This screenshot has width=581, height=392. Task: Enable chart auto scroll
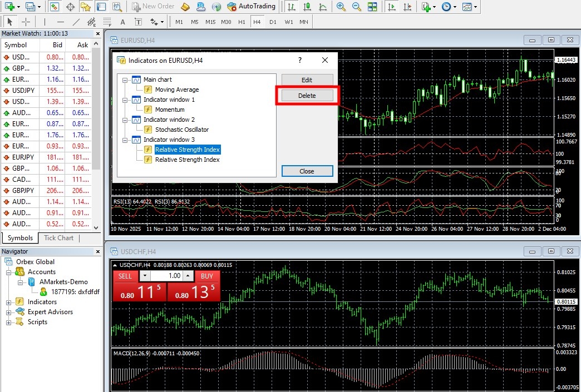point(392,7)
